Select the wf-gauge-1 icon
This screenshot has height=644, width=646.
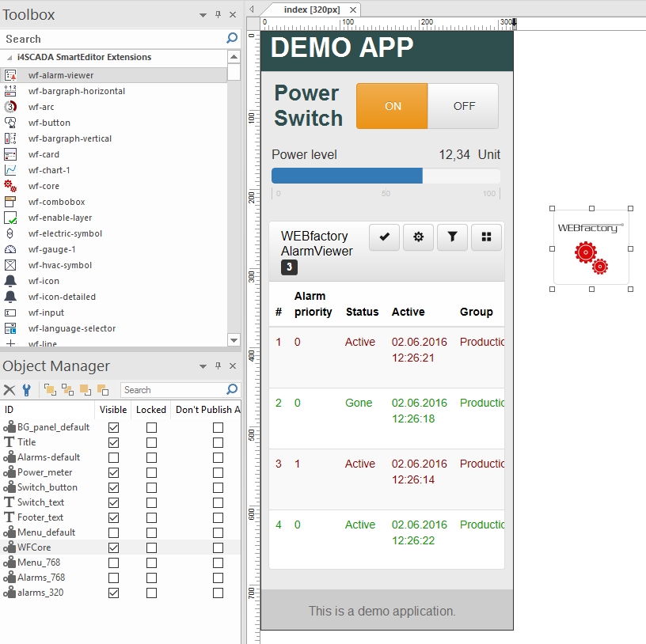(x=10, y=249)
